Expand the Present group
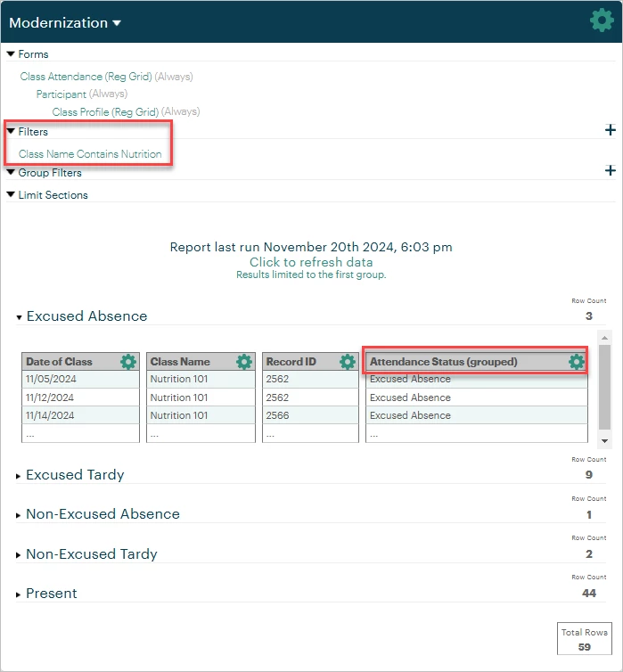The image size is (623, 672). pyautogui.click(x=19, y=594)
